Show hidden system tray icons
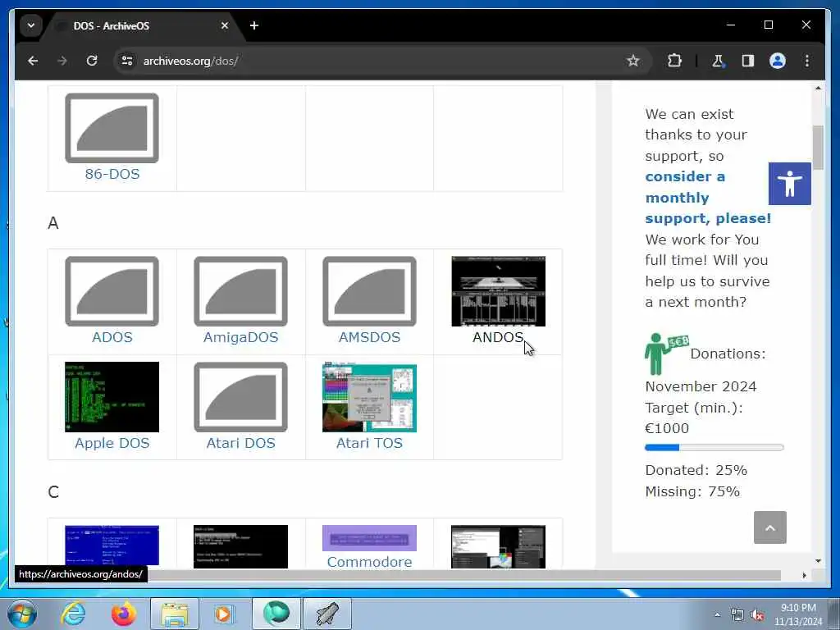Image resolution: width=840 pixels, height=630 pixels. (x=717, y=615)
